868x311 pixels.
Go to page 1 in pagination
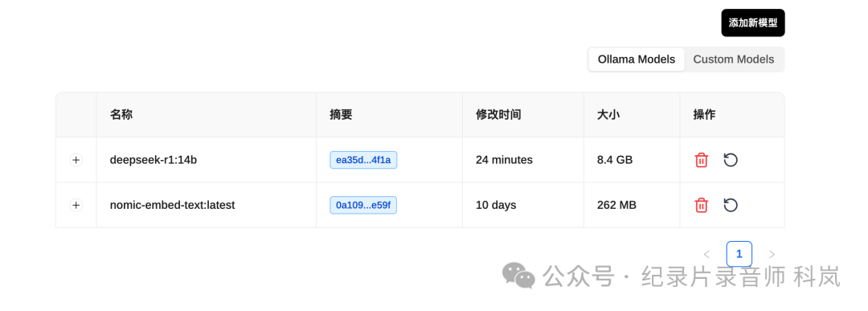(x=739, y=255)
